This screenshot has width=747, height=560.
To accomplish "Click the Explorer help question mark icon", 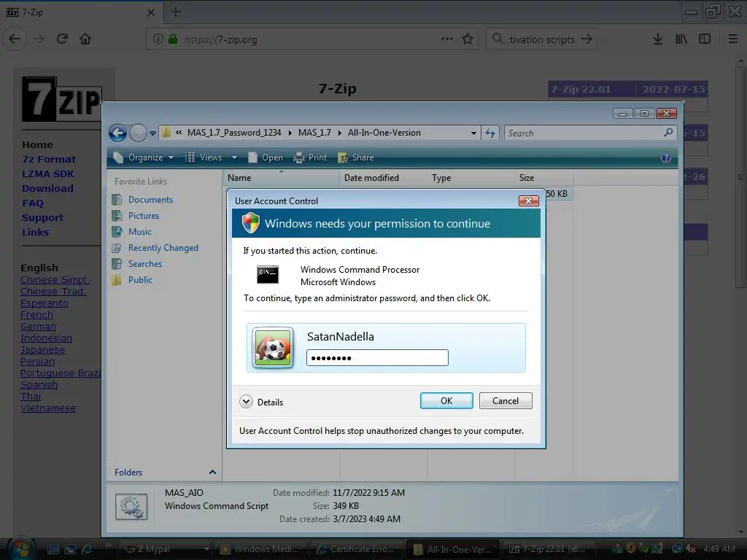I will [666, 157].
